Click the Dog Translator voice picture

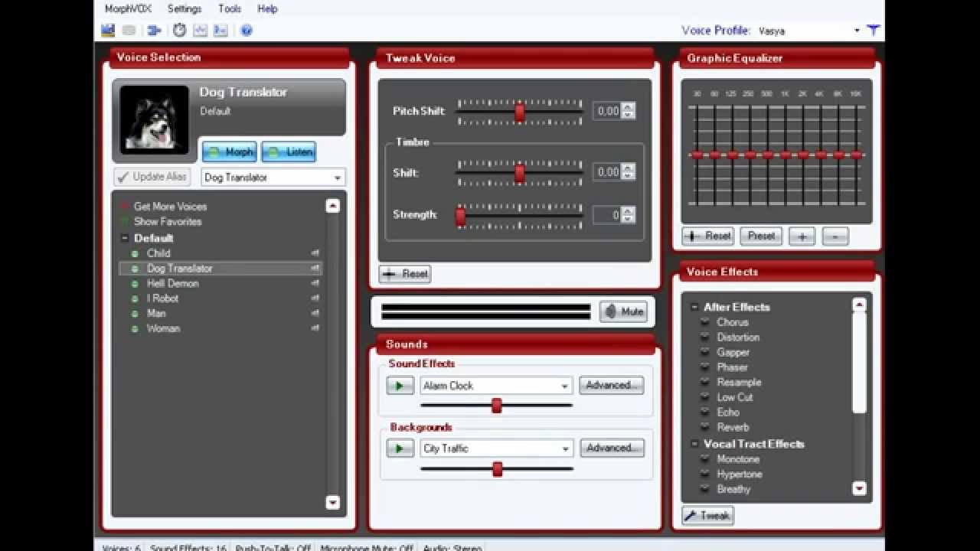point(154,119)
